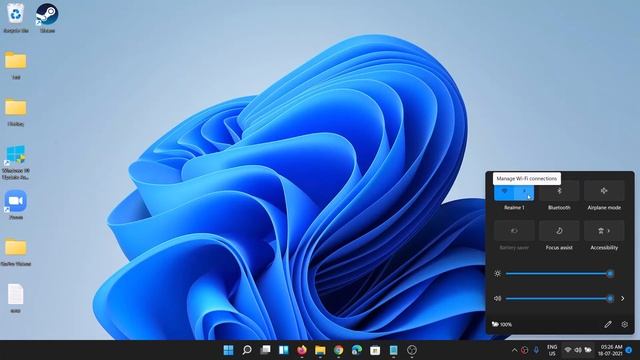Toggle Airplane mode tile

coord(604,191)
